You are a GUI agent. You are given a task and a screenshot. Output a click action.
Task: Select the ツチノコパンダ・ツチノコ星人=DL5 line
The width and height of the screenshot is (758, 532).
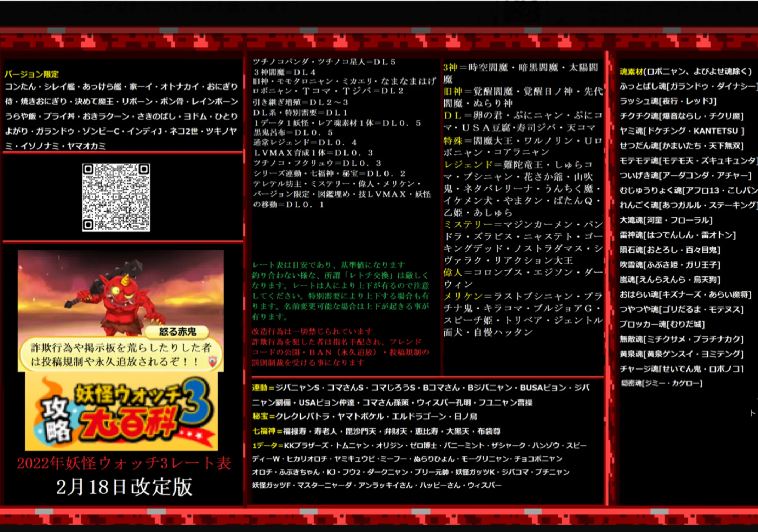[x=324, y=62]
